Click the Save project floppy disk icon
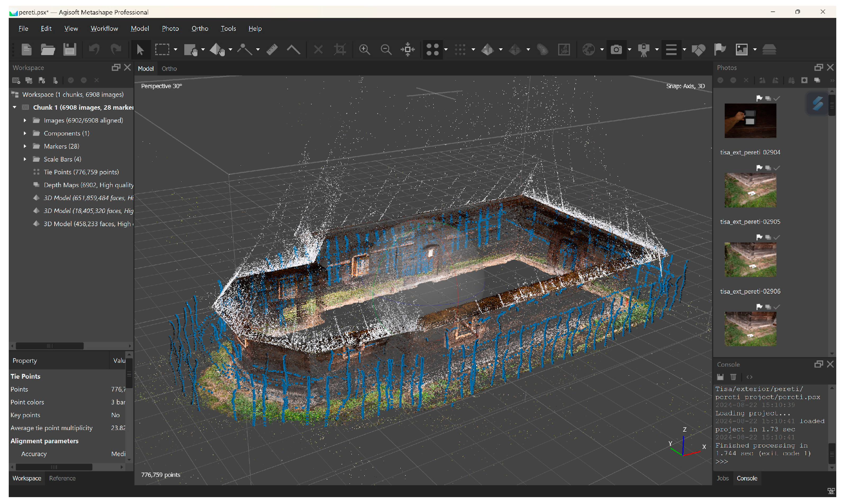Image resolution: width=845 pixels, height=504 pixels. (x=70, y=49)
